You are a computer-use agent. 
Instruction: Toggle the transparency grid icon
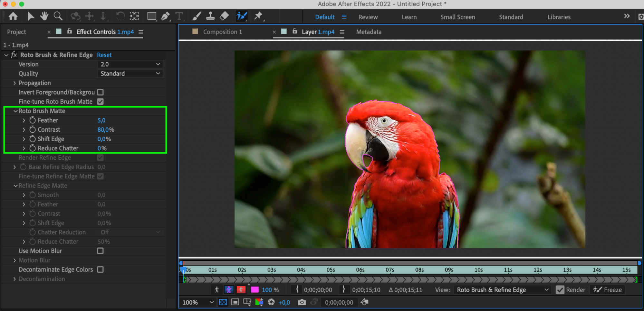click(223, 302)
